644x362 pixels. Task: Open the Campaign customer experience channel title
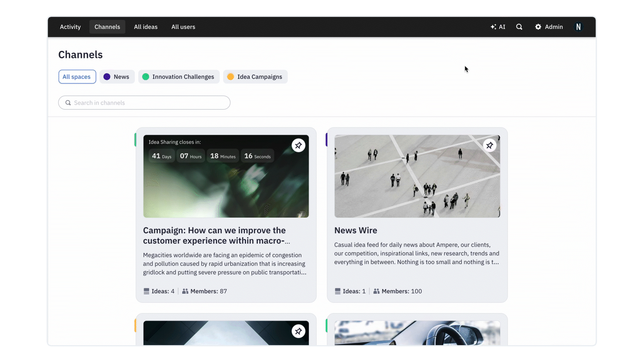[217, 235]
